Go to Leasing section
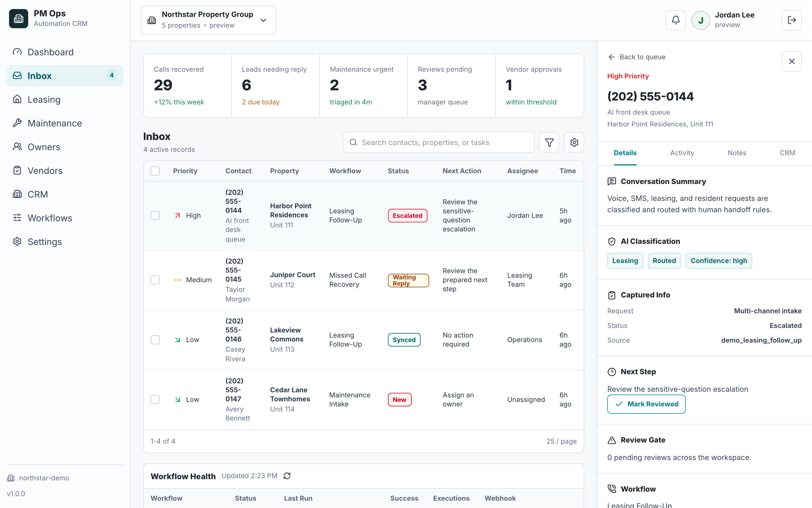This screenshot has width=812, height=508. (65, 99)
